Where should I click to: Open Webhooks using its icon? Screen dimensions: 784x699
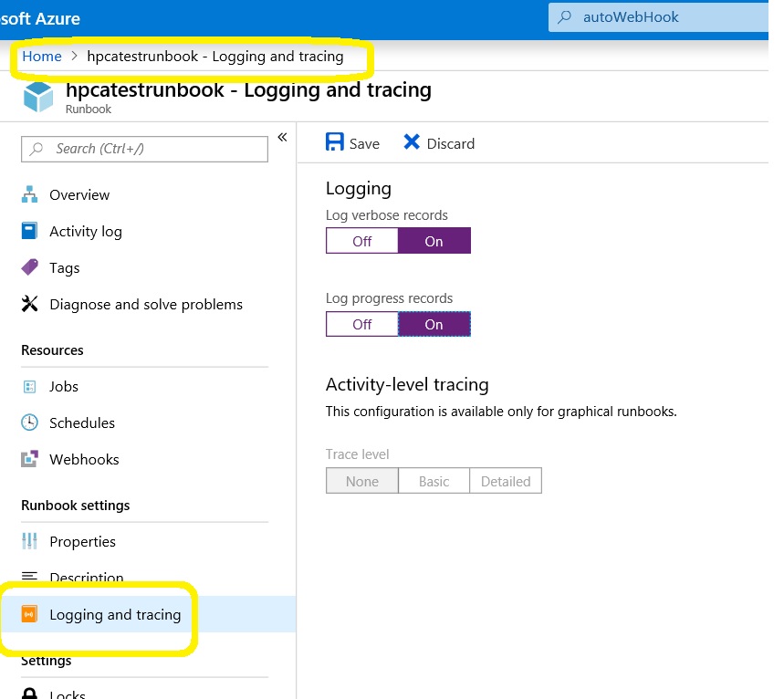pos(30,459)
